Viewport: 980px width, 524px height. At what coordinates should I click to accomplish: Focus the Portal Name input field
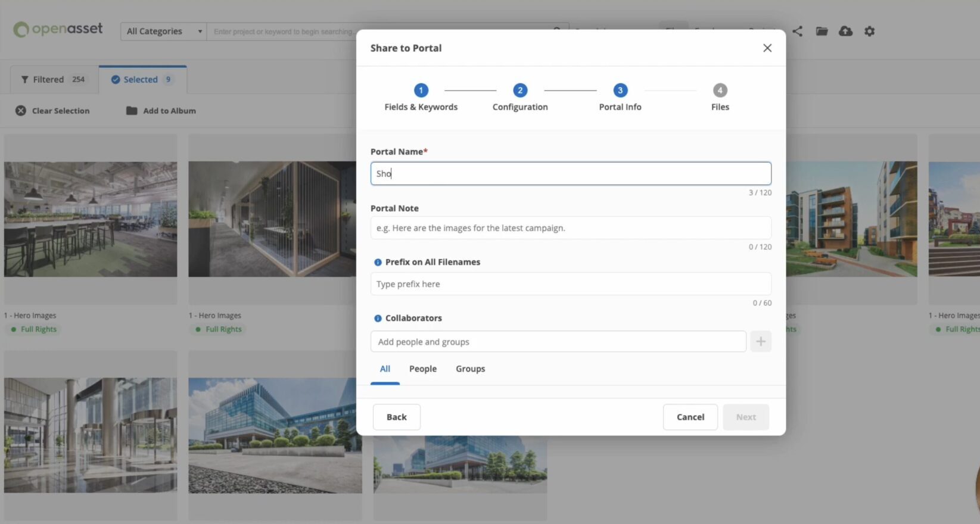click(571, 173)
